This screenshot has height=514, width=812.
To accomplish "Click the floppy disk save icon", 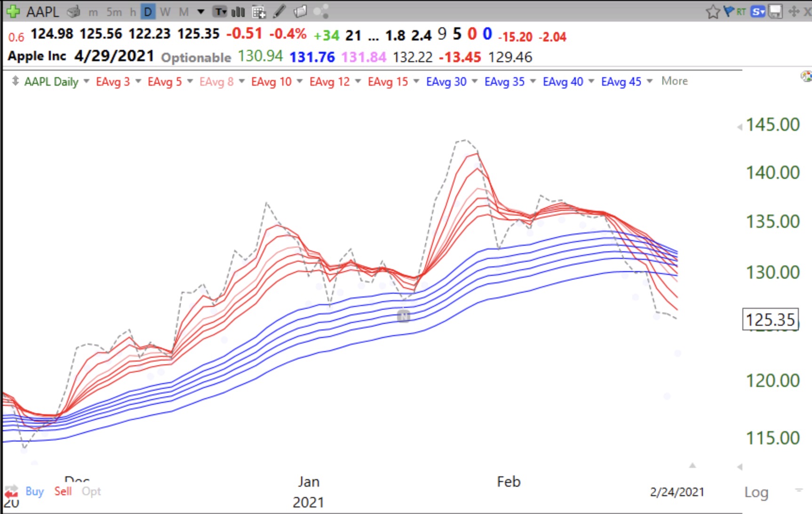I will pos(775,12).
